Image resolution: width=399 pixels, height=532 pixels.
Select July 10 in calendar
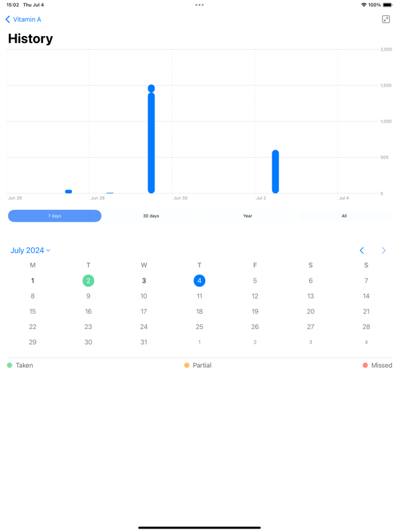[x=144, y=296]
